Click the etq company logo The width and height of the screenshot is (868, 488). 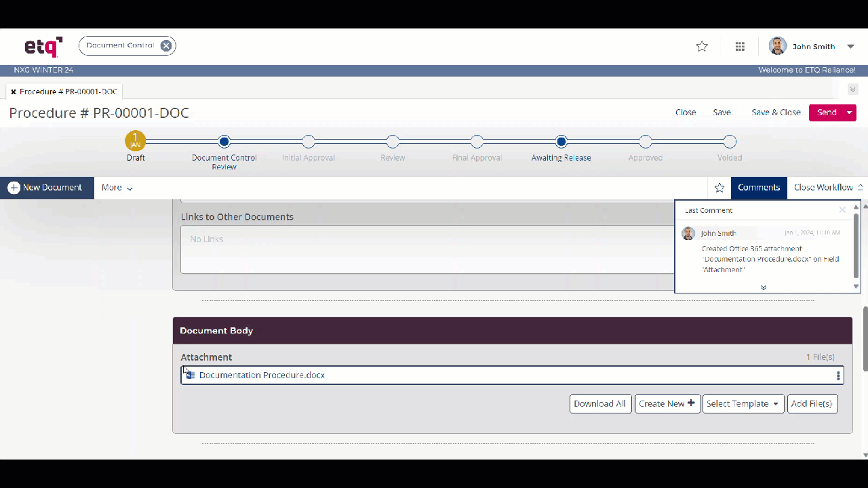tap(42, 45)
